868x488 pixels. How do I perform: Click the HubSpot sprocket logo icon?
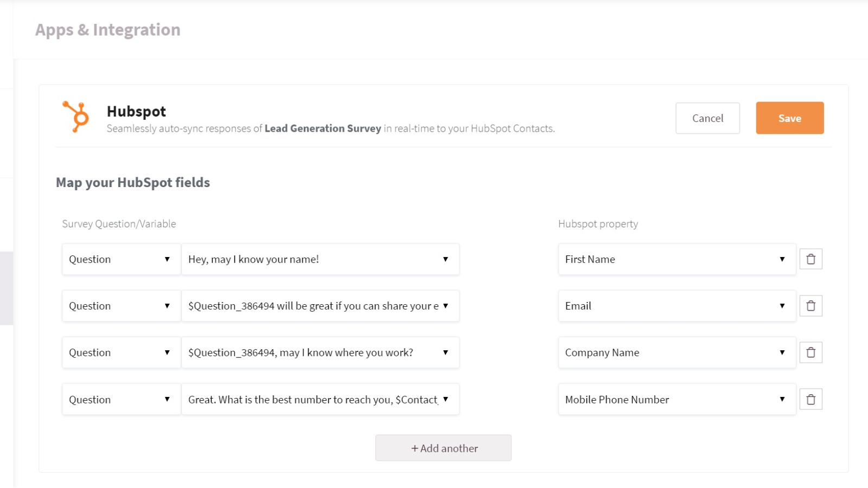click(x=76, y=115)
